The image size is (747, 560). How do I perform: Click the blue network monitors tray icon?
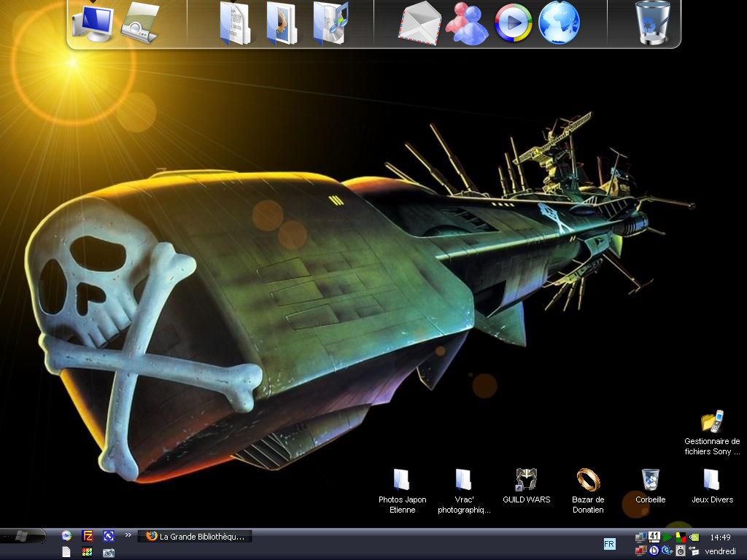[x=640, y=537]
